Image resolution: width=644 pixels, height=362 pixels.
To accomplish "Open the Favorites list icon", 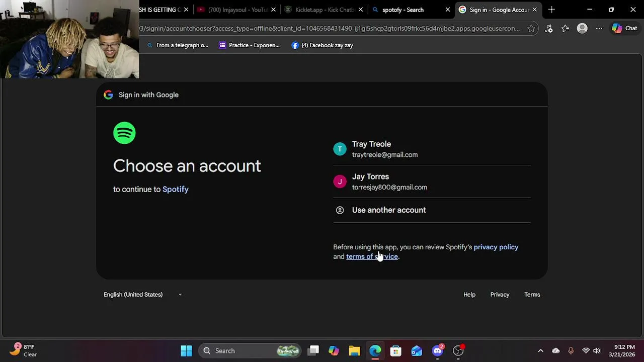I will point(566,29).
